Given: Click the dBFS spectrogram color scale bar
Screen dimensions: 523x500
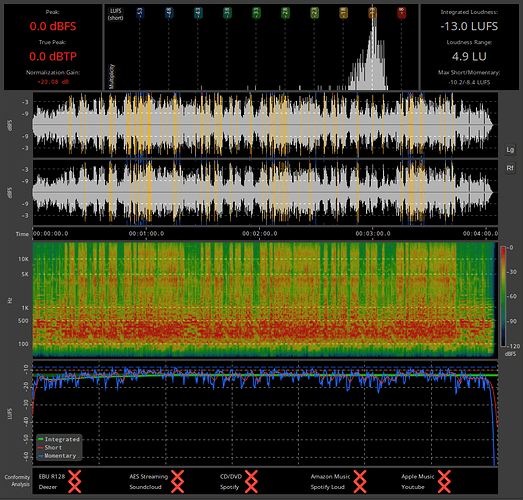Looking at the screenshot, I should tap(503, 297).
